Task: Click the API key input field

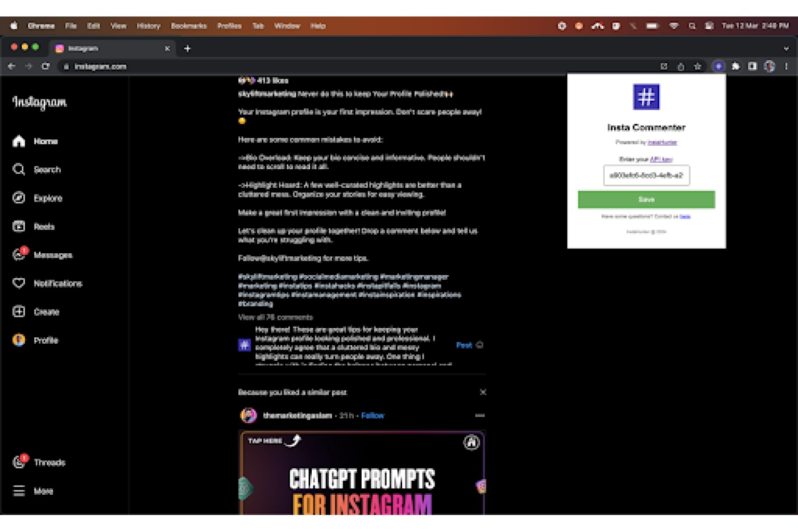Action: tap(646, 176)
